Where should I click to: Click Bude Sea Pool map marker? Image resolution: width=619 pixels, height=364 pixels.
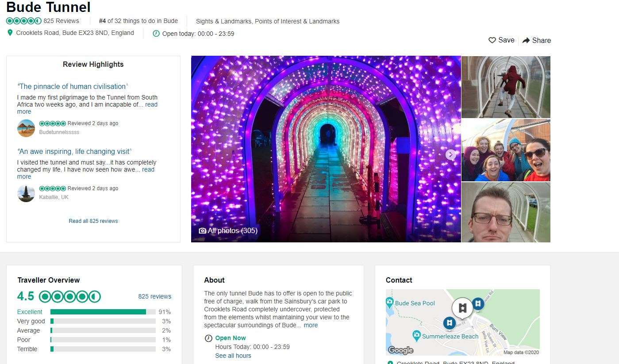pyautogui.click(x=390, y=303)
